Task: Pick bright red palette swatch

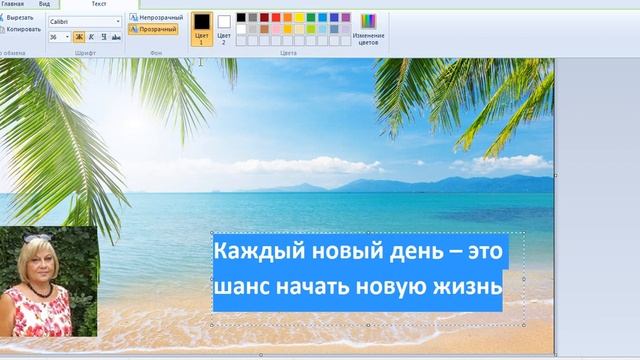Action: (x=276, y=18)
